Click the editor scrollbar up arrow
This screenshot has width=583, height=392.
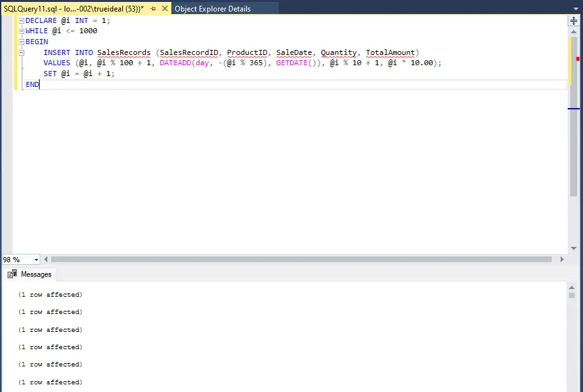coord(573,31)
